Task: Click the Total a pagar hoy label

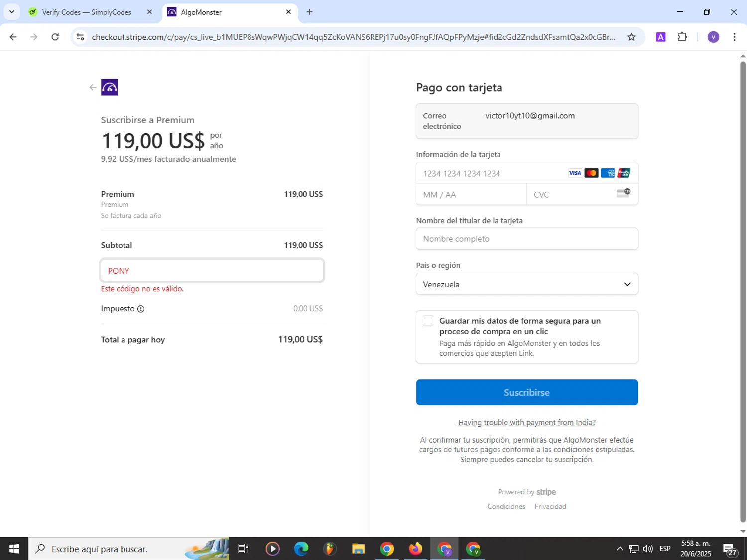Action: coord(133,340)
